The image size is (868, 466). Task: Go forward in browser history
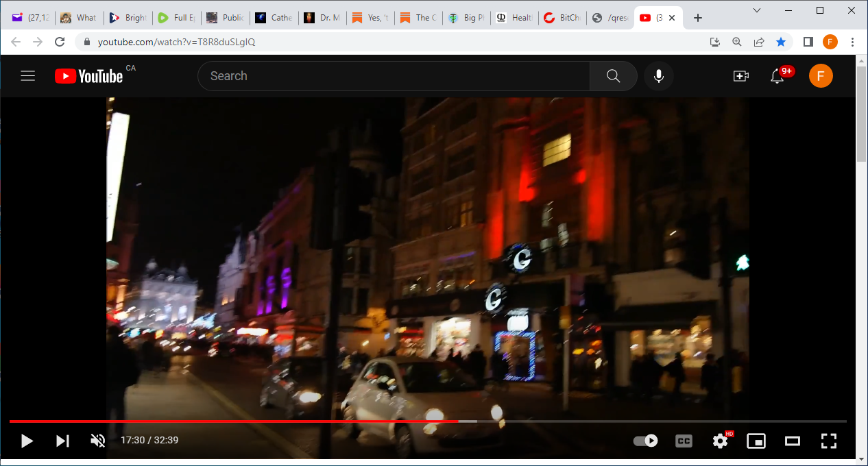pyautogui.click(x=38, y=42)
